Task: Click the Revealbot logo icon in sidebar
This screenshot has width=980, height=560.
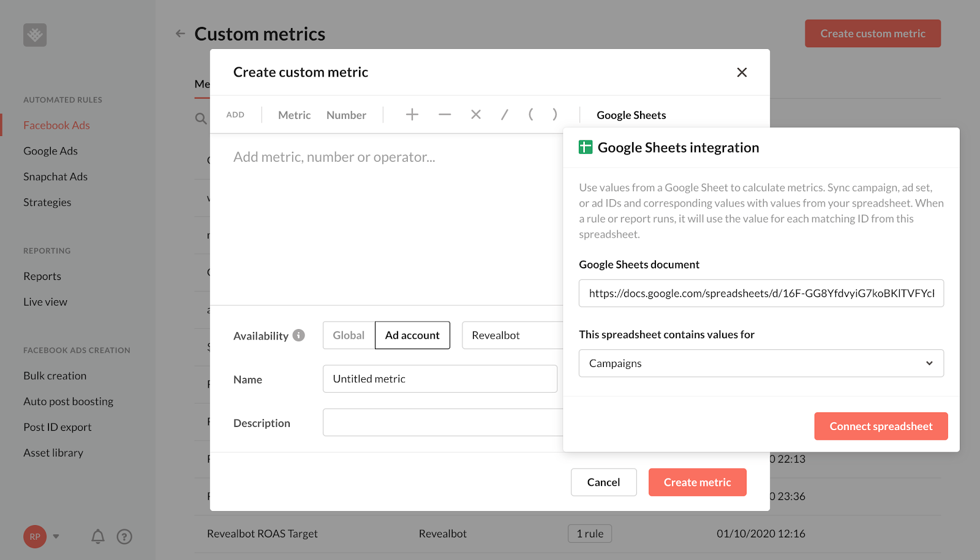Action: click(35, 35)
